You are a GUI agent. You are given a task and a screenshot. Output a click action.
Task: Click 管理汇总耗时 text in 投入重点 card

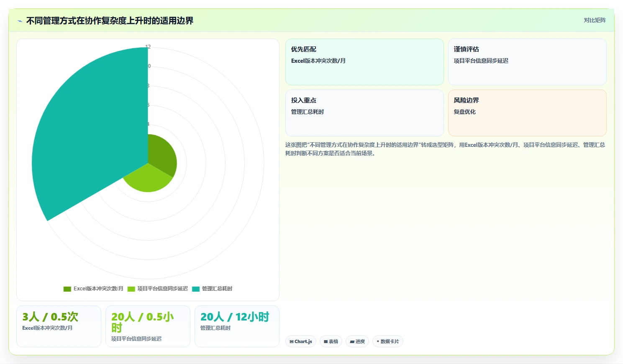(307, 112)
